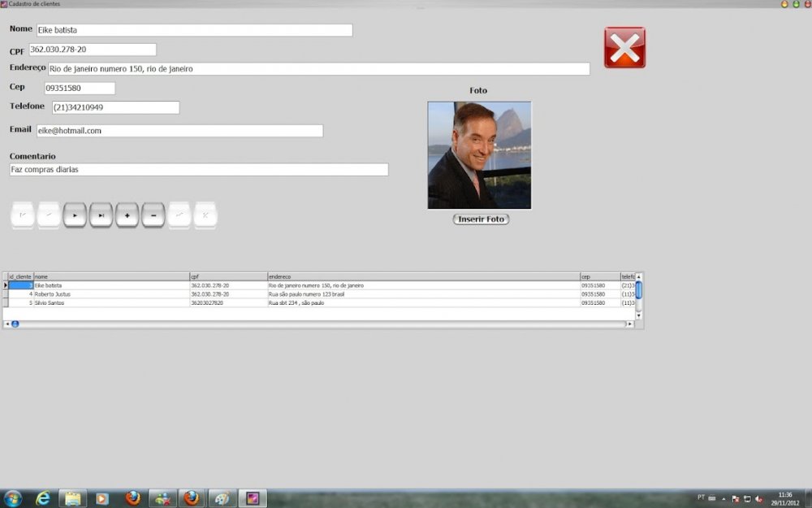Click the Comentario text box

198,170
